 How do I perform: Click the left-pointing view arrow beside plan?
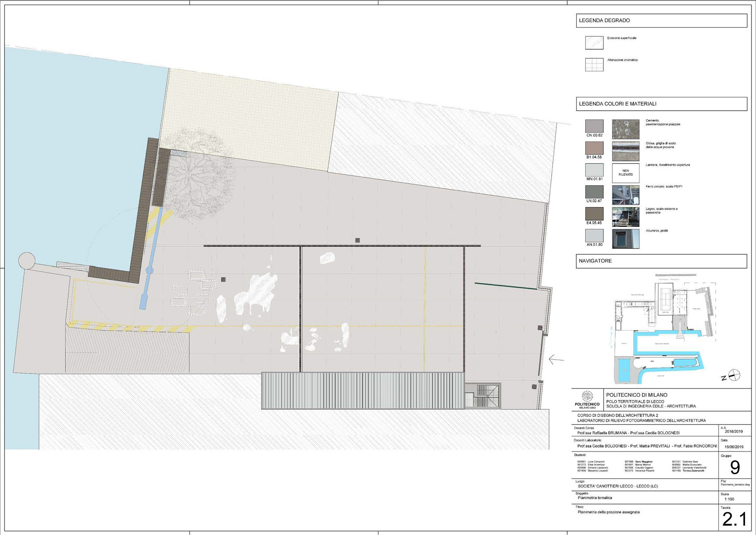pos(556,359)
